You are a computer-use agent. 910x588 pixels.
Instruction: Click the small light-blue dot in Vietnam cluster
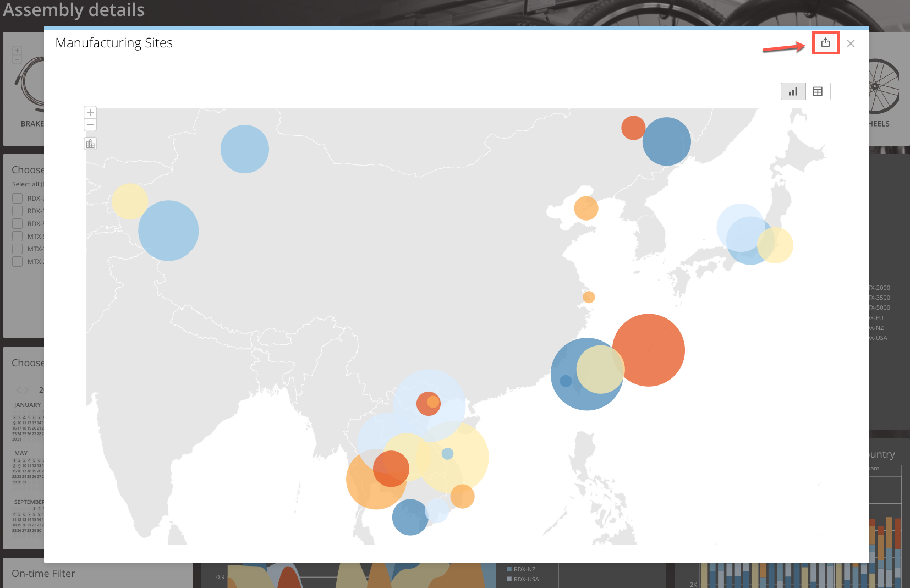tap(447, 454)
